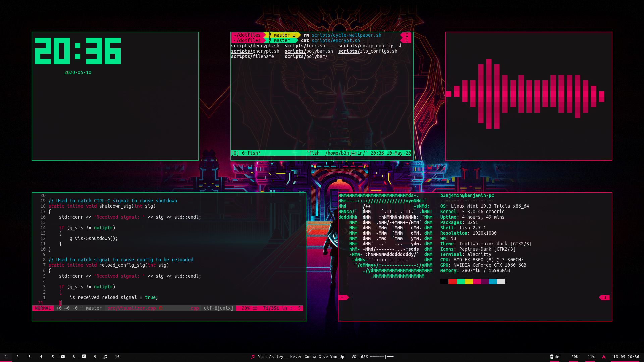Click the blue color block in neofetch
The image size is (644, 362).
(493, 281)
